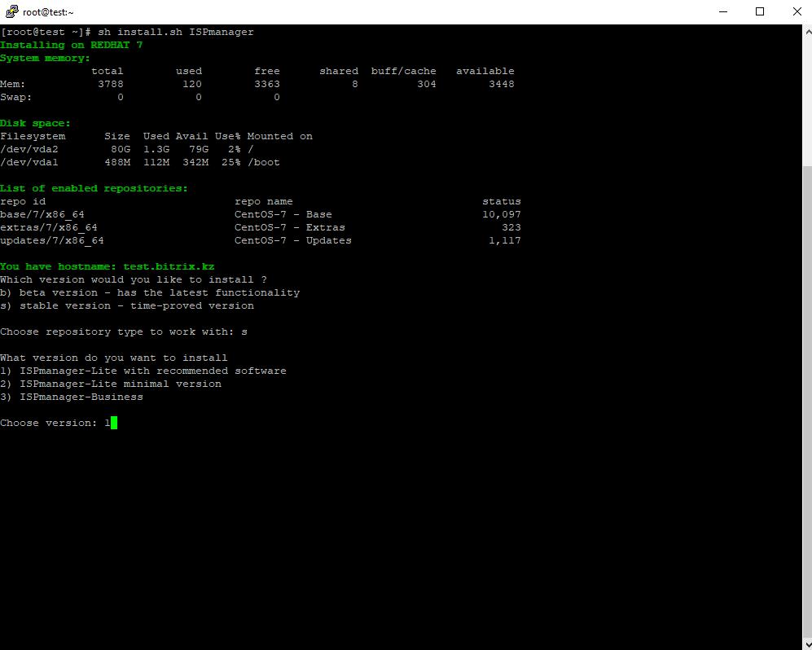
Task: Close the root@test terminal window
Action: [797, 11]
